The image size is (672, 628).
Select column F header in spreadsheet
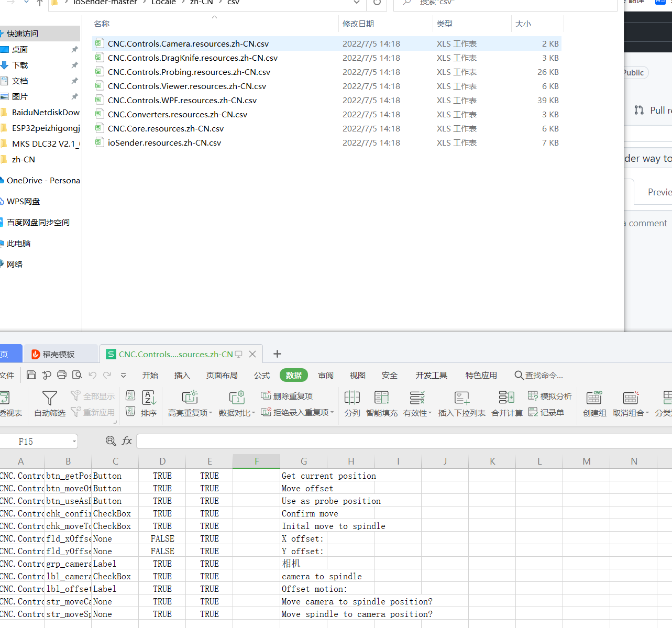(257, 461)
